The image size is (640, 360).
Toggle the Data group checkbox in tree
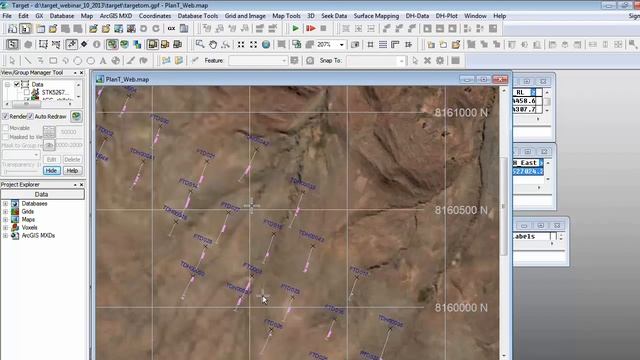17,84
